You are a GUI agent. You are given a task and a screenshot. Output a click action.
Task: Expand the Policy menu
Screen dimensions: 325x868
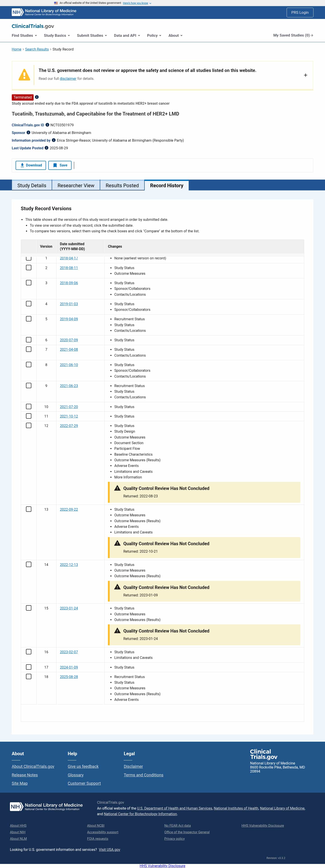click(x=154, y=35)
